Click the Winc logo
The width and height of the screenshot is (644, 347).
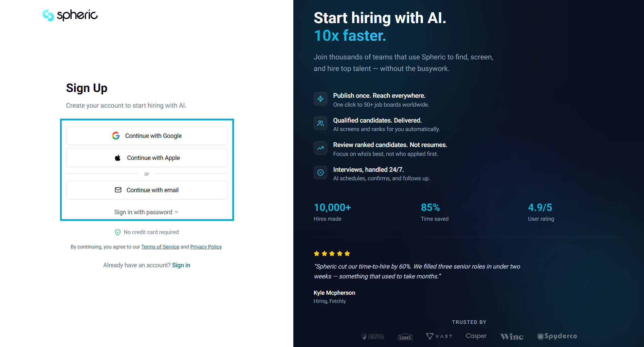512,336
